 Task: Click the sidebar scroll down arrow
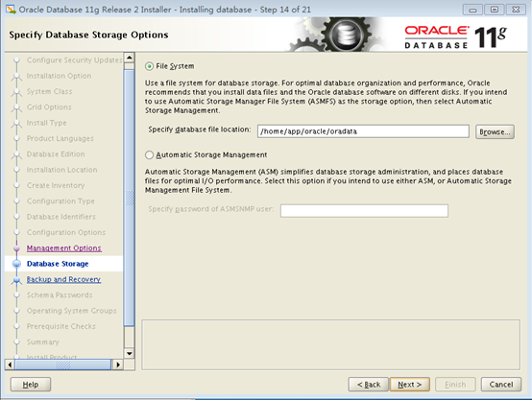pyautogui.click(x=130, y=354)
